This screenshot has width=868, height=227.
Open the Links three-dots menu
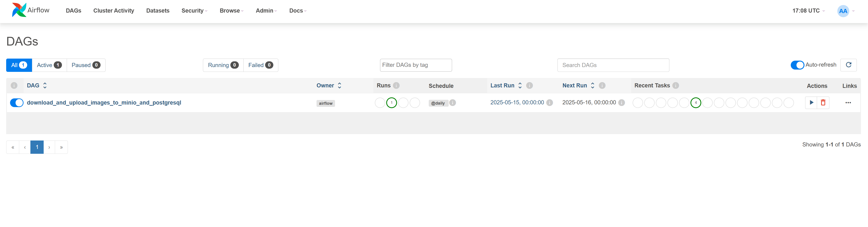(848, 103)
